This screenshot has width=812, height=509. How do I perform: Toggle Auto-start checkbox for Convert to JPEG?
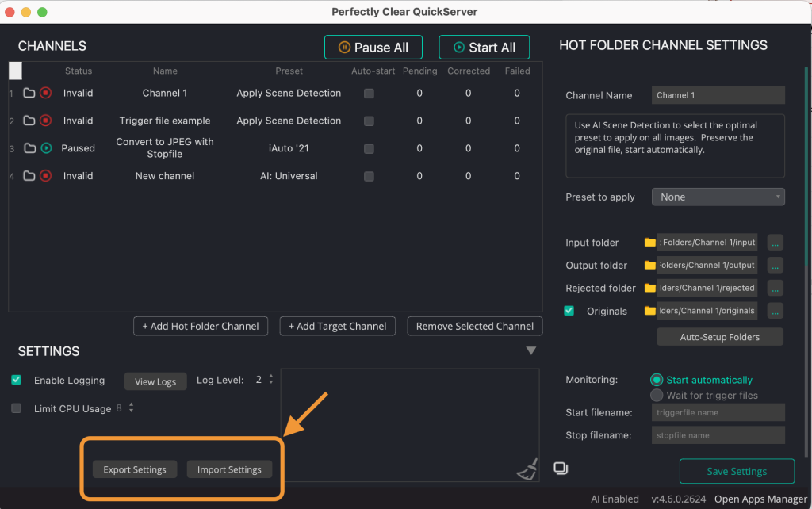coord(369,149)
